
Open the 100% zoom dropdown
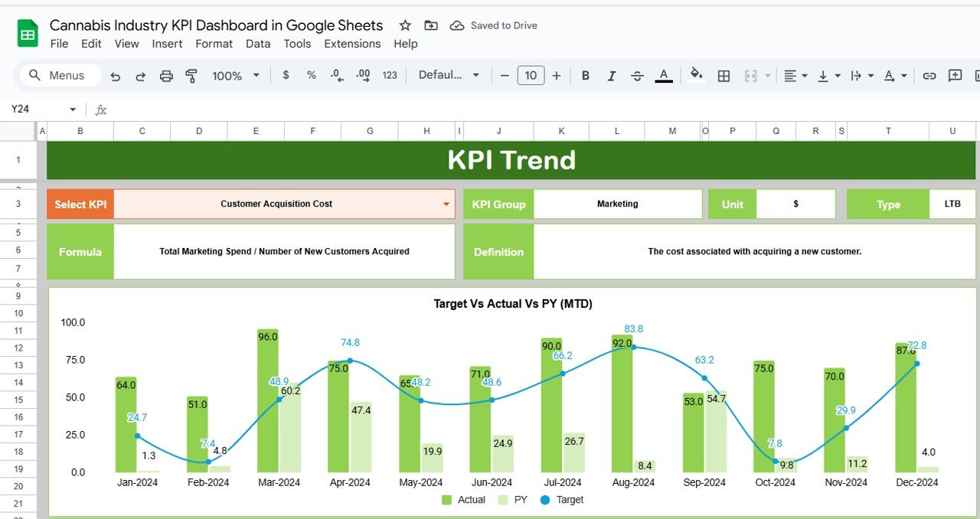[x=236, y=76]
